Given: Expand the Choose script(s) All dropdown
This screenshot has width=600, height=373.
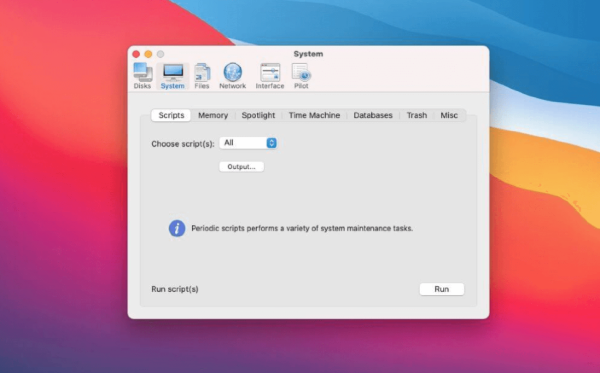Looking at the screenshot, I should point(248,143).
